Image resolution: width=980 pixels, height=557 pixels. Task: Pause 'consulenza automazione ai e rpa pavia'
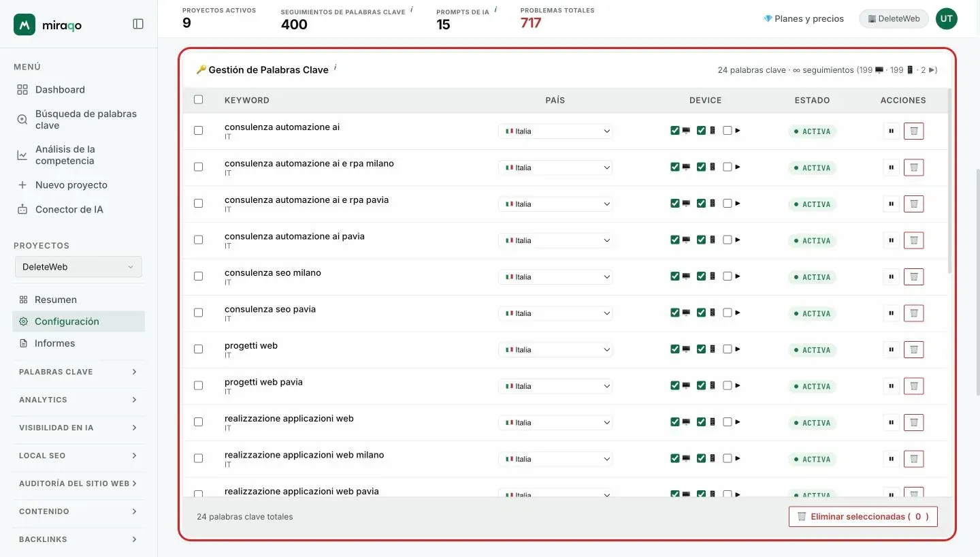point(891,204)
